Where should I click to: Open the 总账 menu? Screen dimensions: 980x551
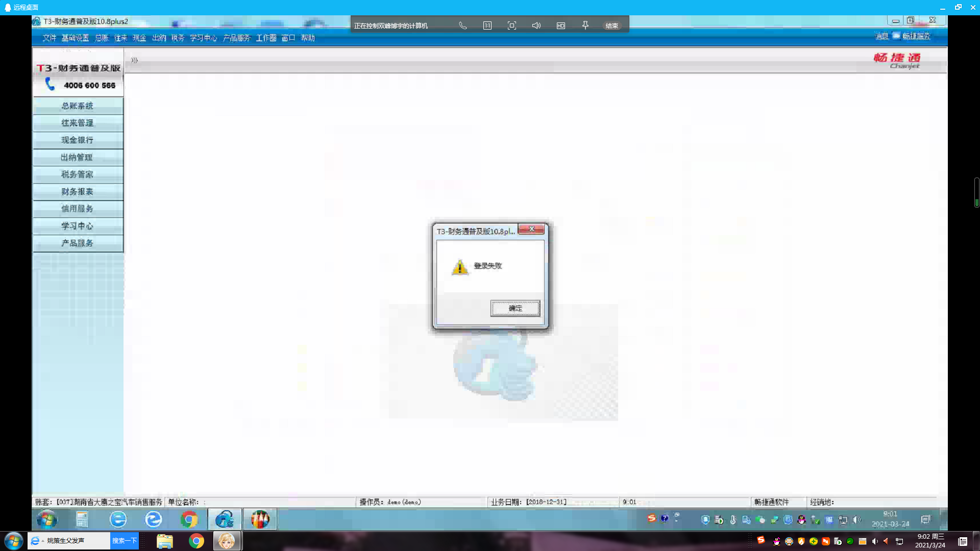[x=102, y=38]
